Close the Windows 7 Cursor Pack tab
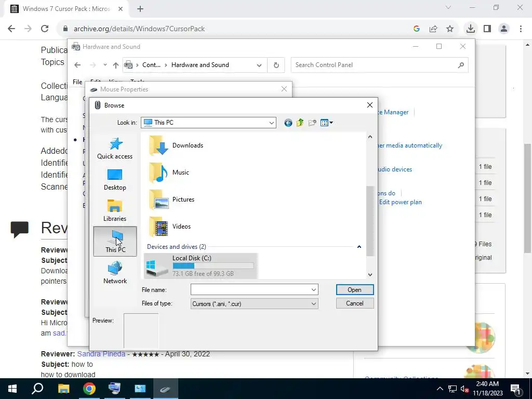This screenshot has height=399, width=532. coord(121,9)
